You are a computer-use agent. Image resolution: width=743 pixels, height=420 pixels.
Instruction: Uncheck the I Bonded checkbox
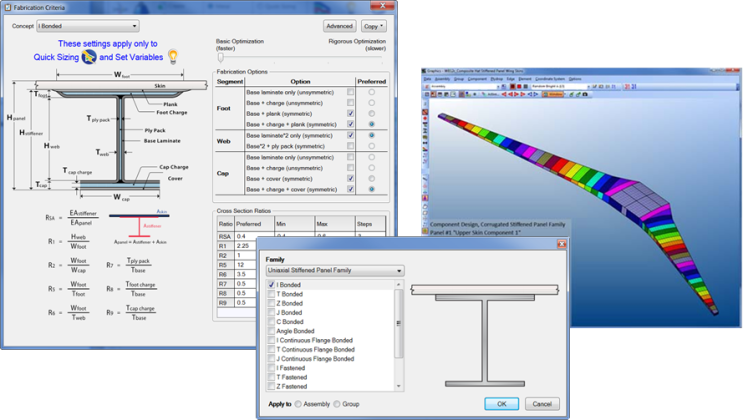pos(271,285)
